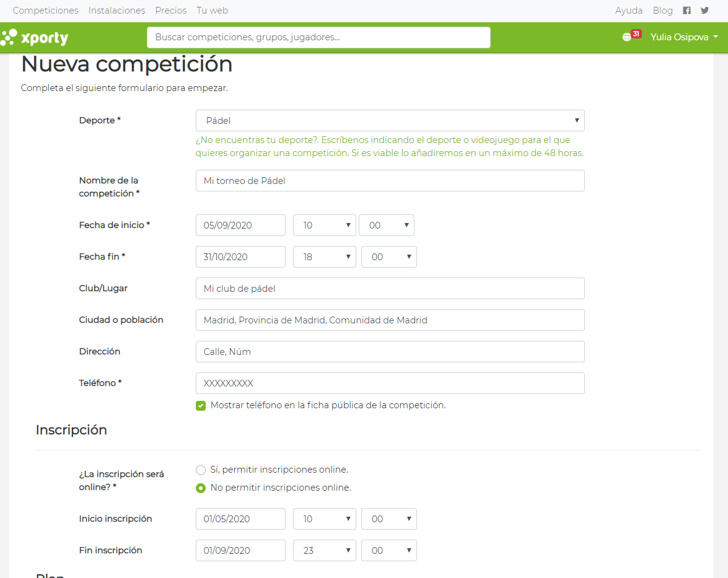The height and width of the screenshot is (578, 728).
Task: Select No permitir inscripciones online
Action: [x=201, y=488]
